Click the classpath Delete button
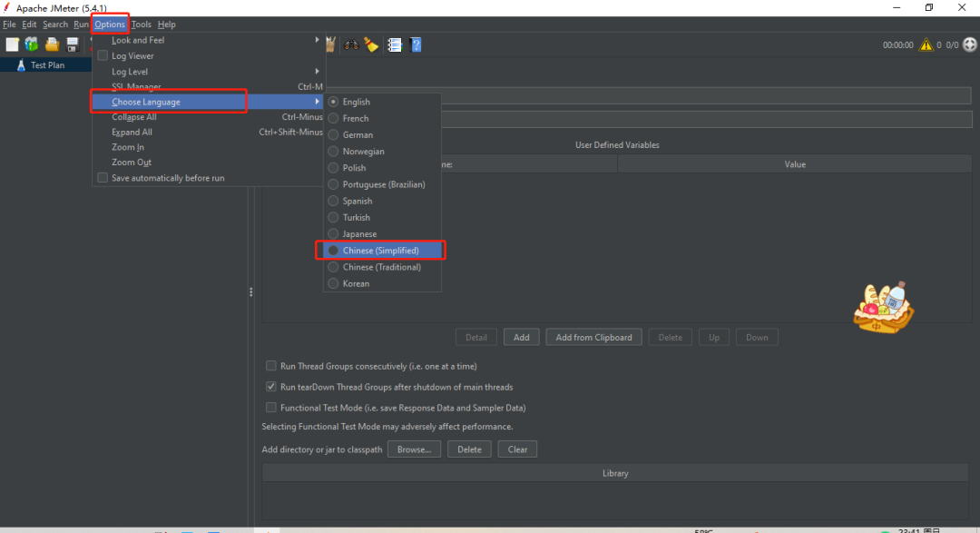Screen dimensions: 980x533 click(469, 449)
